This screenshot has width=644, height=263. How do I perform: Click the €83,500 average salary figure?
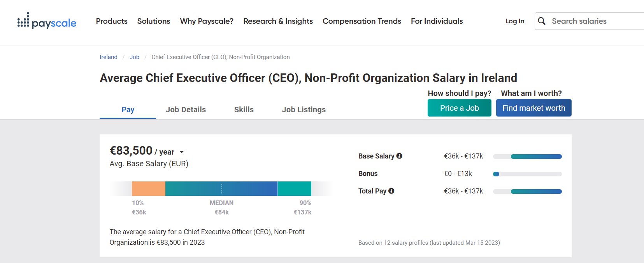(x=131, y=150)
